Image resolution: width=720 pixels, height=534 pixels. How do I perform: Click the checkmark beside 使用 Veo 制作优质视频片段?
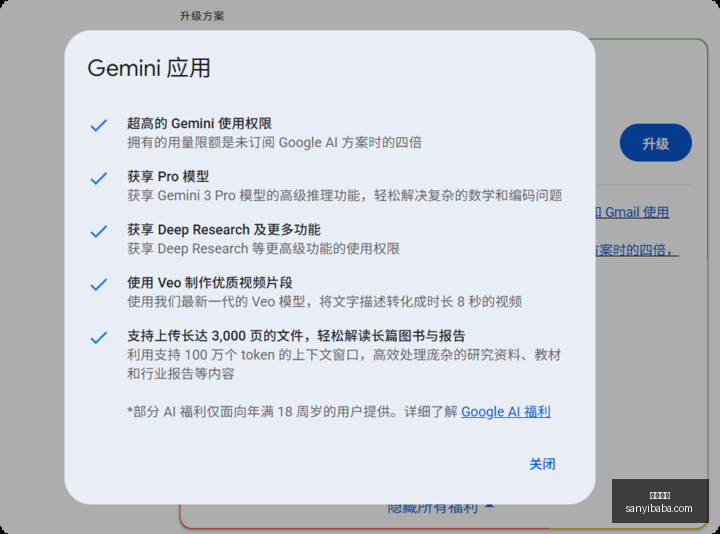point(99,285)
